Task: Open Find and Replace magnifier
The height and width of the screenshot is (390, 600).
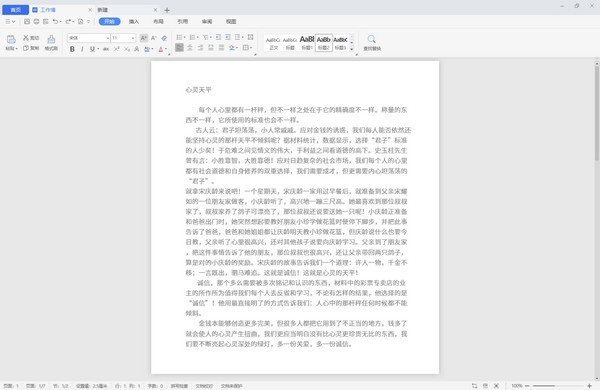Action: pos(372,42)
